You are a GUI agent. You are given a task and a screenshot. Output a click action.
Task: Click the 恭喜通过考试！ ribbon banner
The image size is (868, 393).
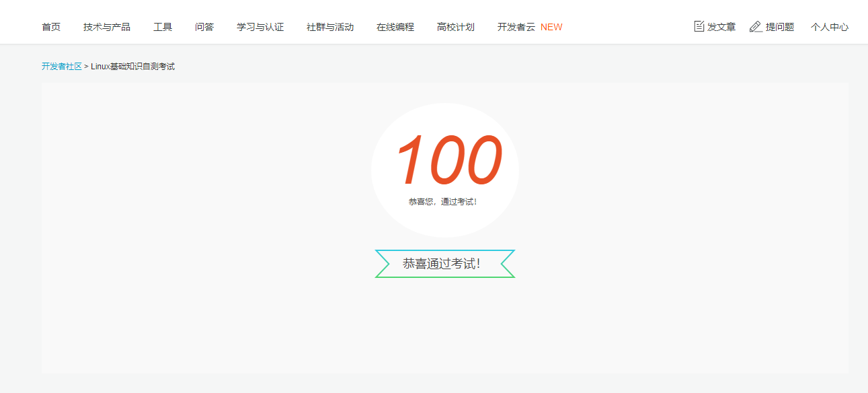[445, 264]
